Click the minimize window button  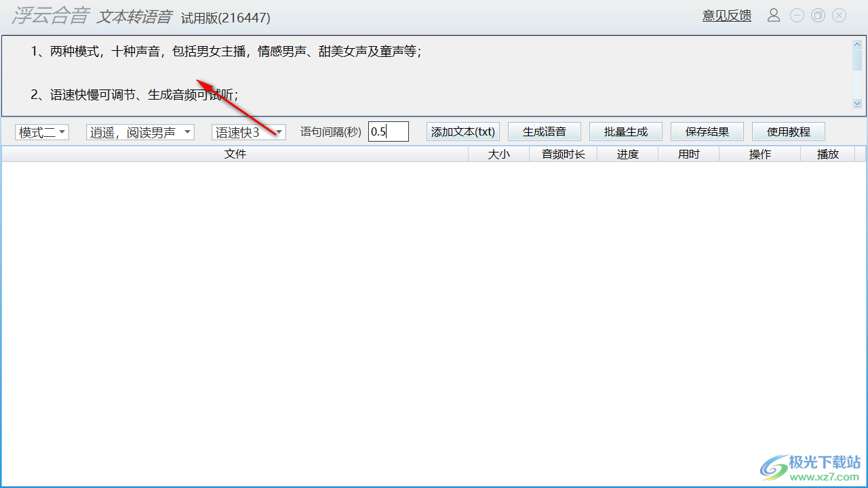(x=797, y=15)
